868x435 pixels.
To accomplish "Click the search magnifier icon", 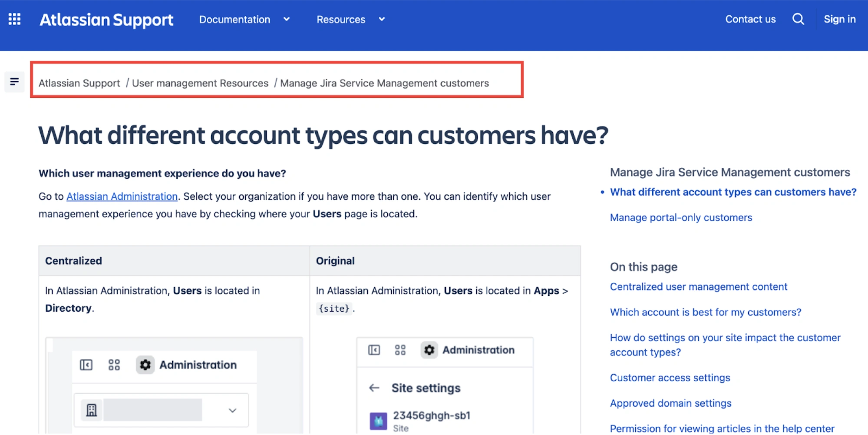I will tap(798, 19).
